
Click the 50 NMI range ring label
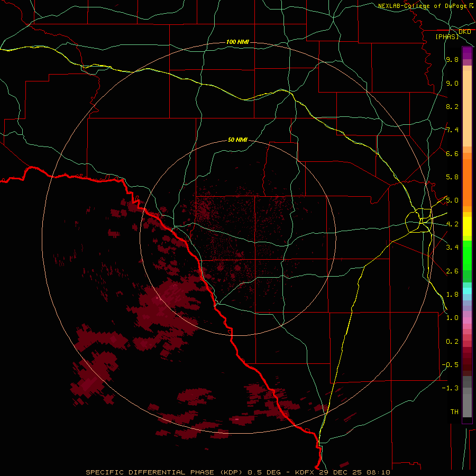237,140
